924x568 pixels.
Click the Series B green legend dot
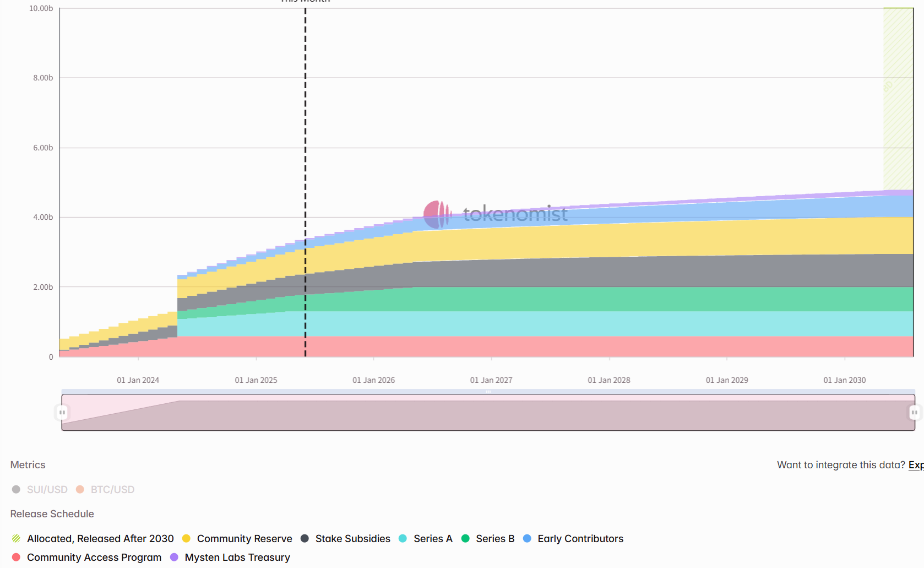465,538
